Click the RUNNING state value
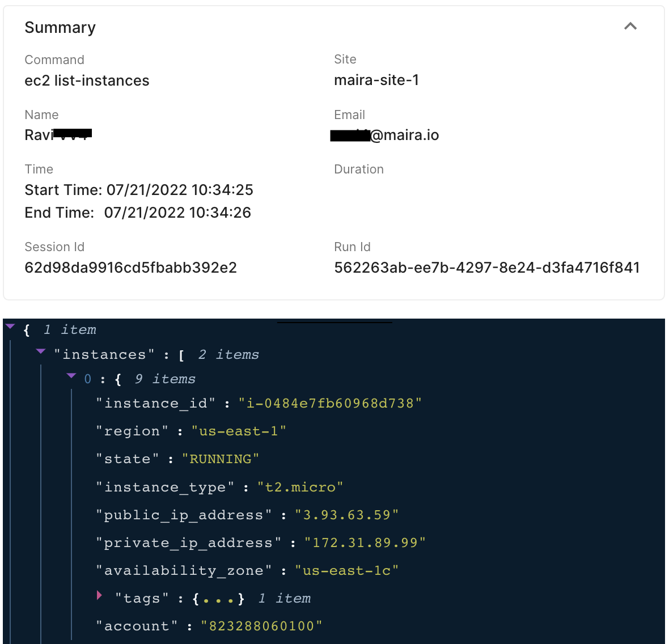This screenshot has height=644, width=669. [x=220, y=459]
